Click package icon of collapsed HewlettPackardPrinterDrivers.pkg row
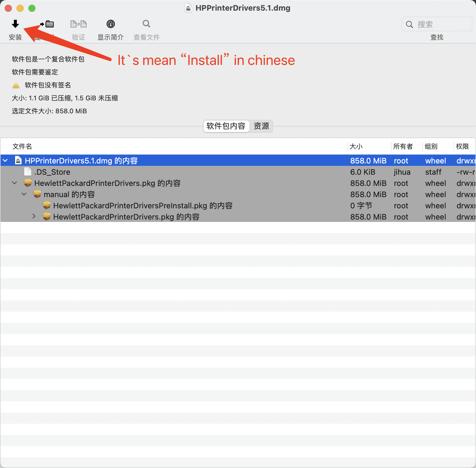Image resolution: width=476 pixels, height=468 pixels. pos(47,217)
